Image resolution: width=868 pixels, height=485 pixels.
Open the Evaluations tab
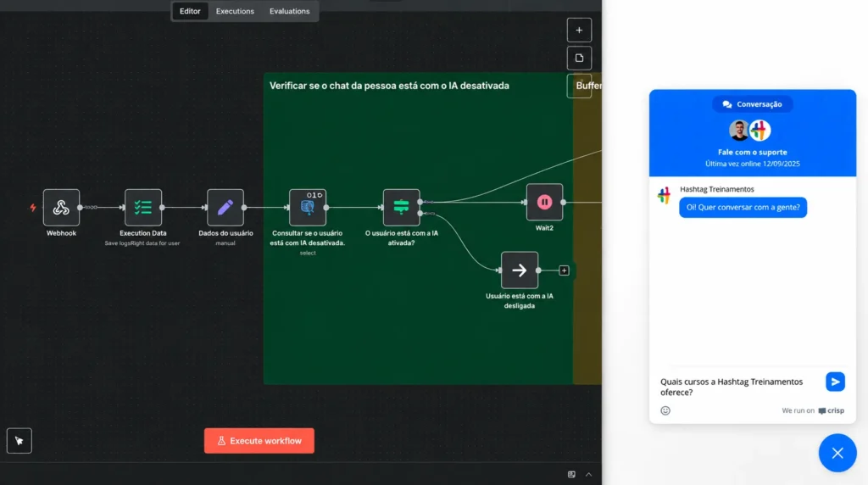290,11
